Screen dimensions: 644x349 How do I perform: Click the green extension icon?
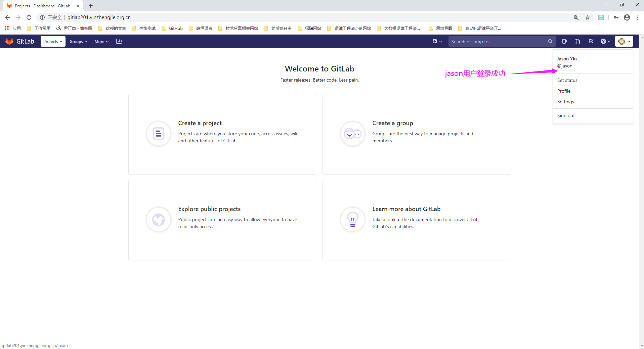601,17
